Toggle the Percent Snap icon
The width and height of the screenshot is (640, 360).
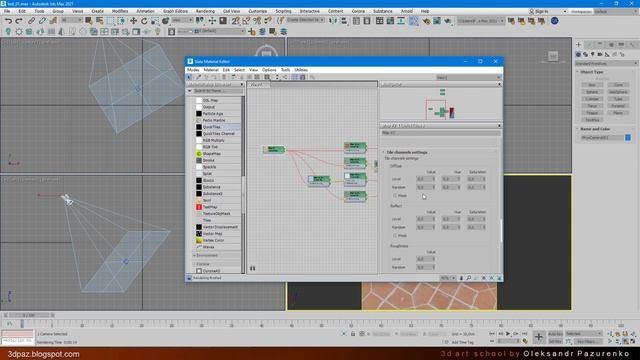[257, 20]
